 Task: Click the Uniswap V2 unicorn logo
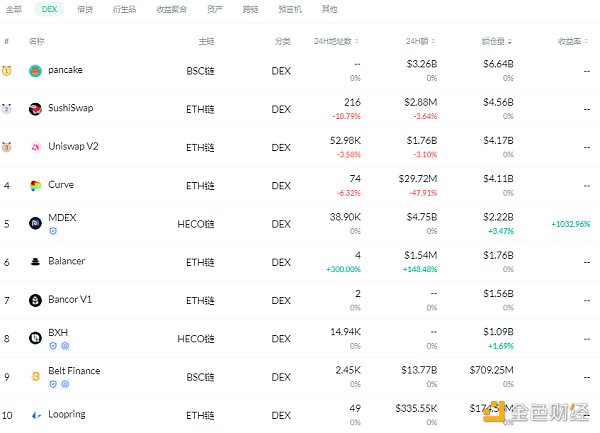point(35,147)
